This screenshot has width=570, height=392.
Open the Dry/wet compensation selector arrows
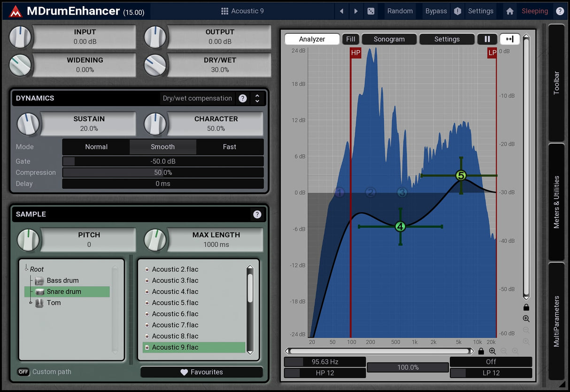257,98
